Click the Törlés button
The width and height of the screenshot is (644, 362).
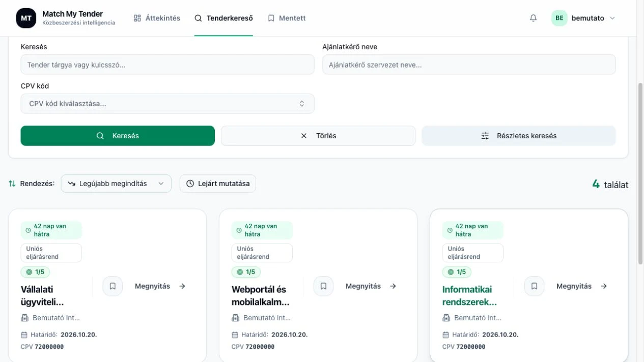coord(318,136)
